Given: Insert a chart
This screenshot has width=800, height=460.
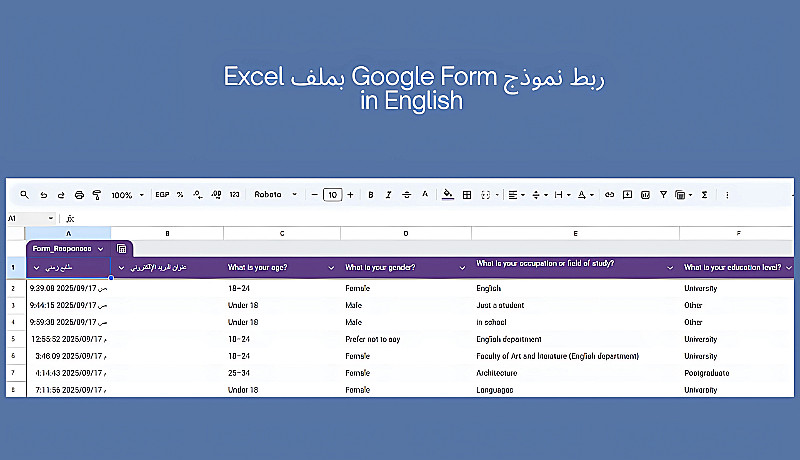Looking at the screenshot, I should pyautogui.click(x=645, y=195).
